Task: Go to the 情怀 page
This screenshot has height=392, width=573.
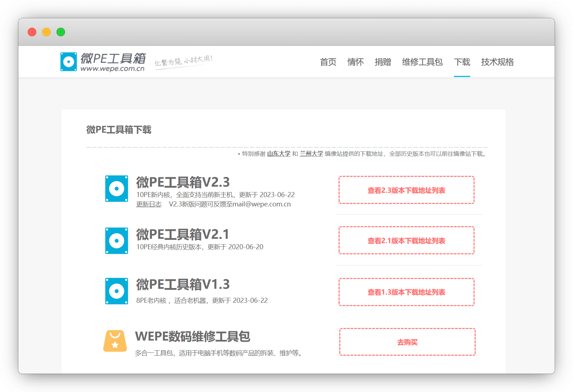Action: (355, 62)
